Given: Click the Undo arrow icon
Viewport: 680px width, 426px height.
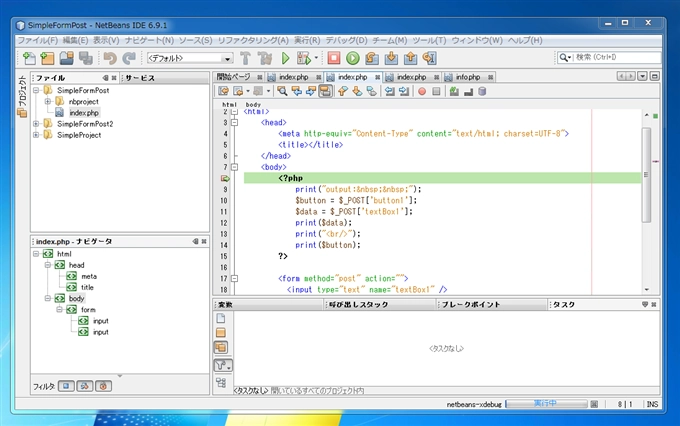Looking at the screenshot, I should click(x=110, y=58).
